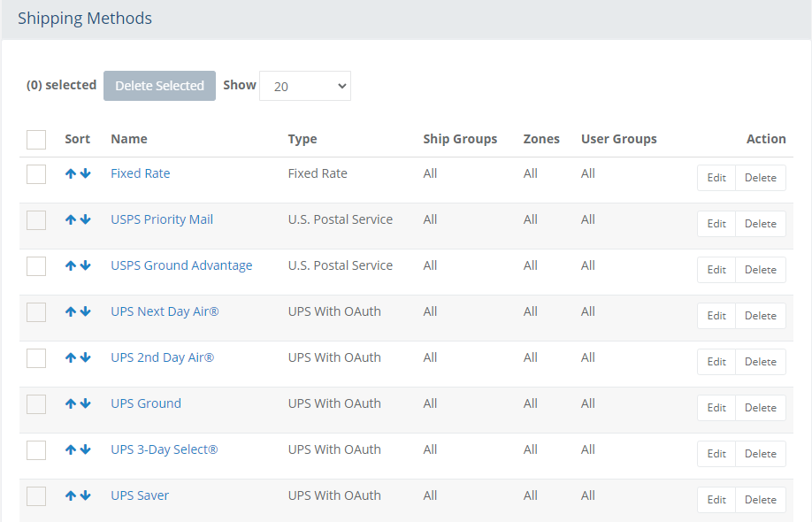Click the User Groups column header
Screen dimensions: 812x522
[619, 139]
